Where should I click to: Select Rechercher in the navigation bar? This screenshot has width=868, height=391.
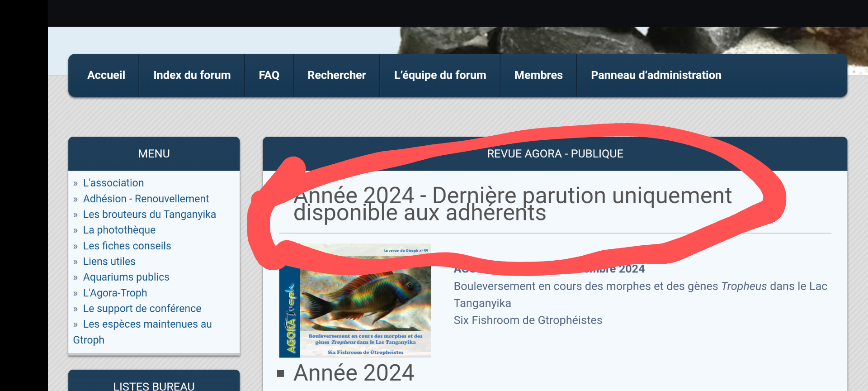(337, 75)
